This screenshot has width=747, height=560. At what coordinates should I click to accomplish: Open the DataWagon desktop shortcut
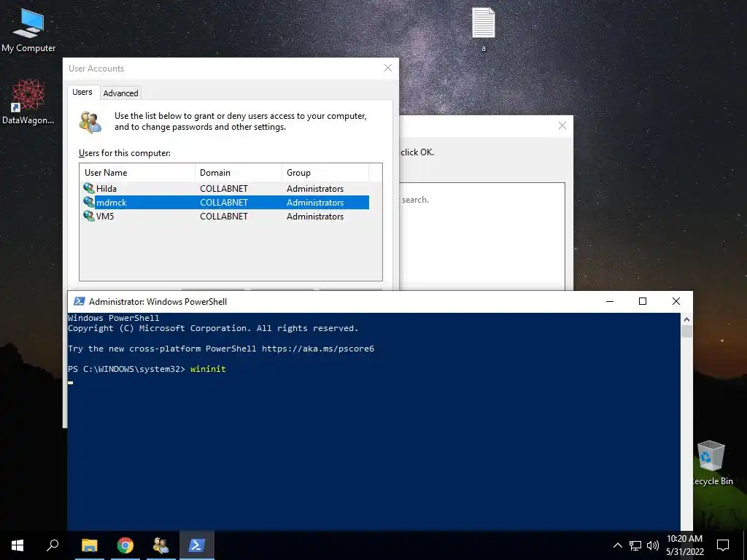[28, 101]
